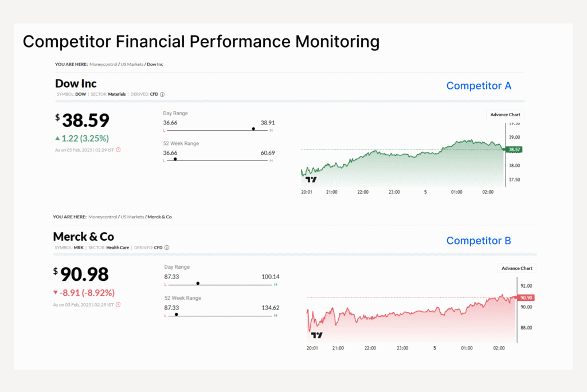The width and height of the screenshot is (587, 392).
Task: Click the Merck & Co company heading
Action: coord(84,237)
